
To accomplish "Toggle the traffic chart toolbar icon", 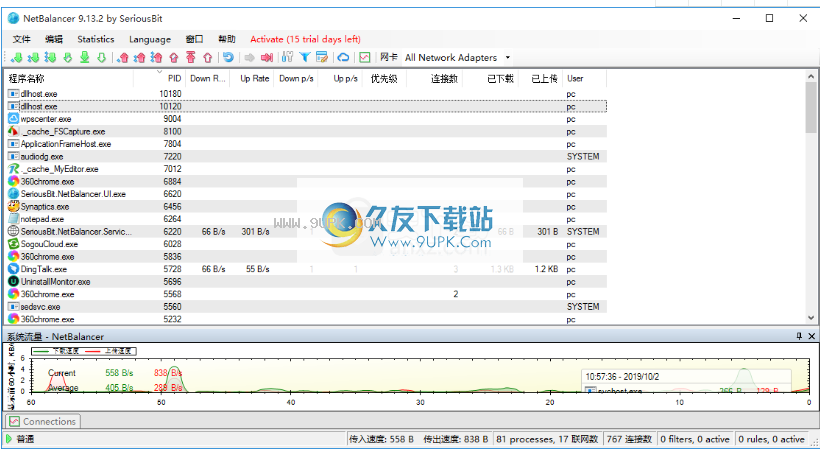I will (365, 58).
